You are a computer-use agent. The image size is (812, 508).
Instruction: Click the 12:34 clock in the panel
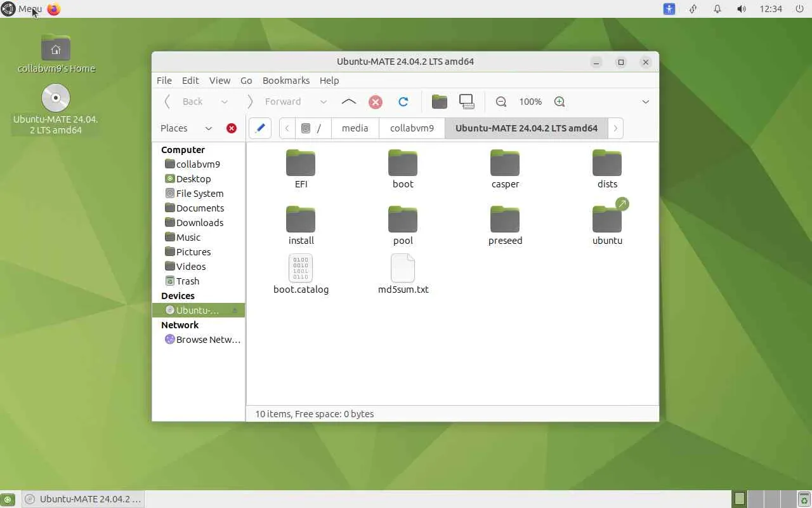tap(771, 9)
